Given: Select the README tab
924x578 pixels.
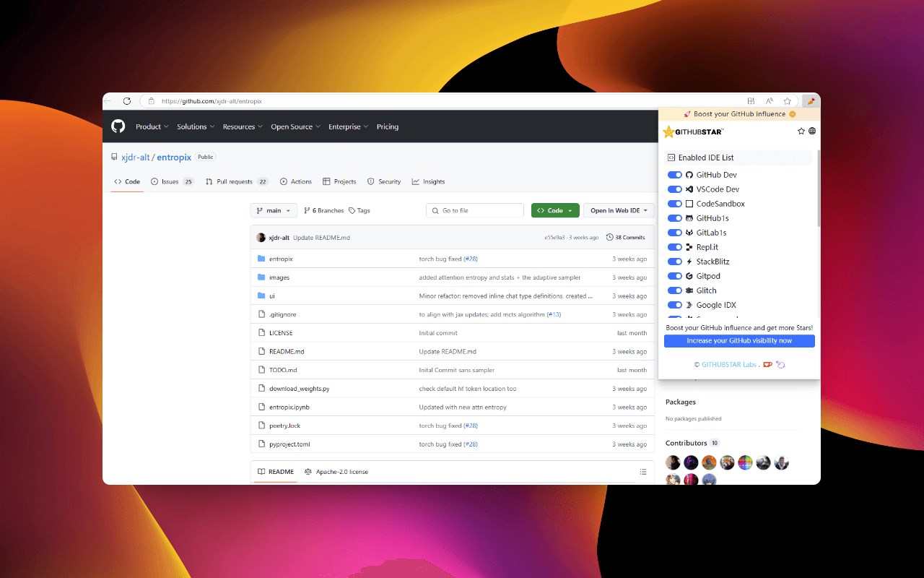Looking at the screenshot, I should pyautogui.click(x=276, y=472).
